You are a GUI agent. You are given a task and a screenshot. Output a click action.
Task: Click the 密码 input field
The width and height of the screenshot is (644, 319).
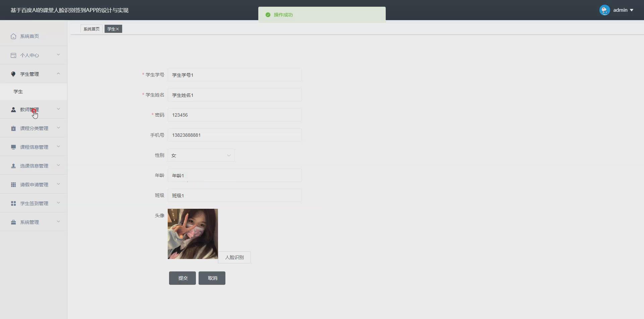[234, 115]
